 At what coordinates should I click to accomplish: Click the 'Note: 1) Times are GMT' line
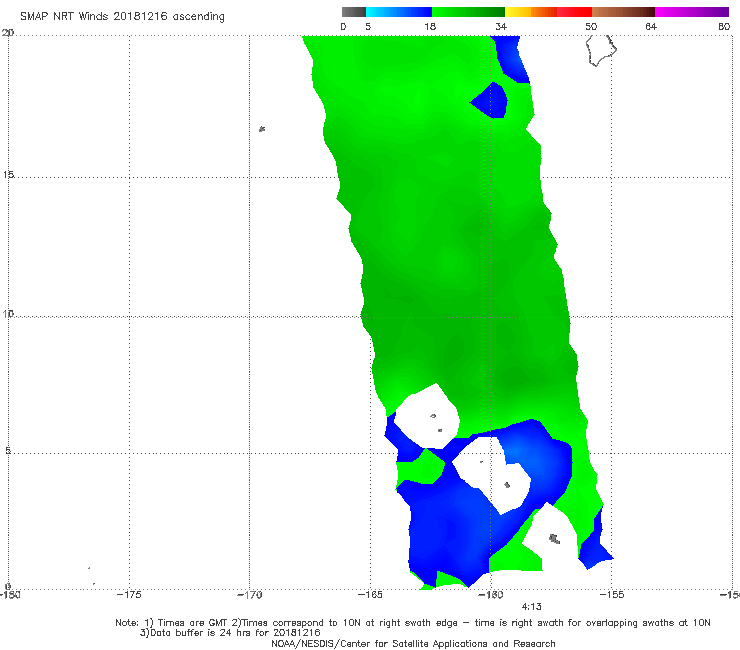point(413,623)
